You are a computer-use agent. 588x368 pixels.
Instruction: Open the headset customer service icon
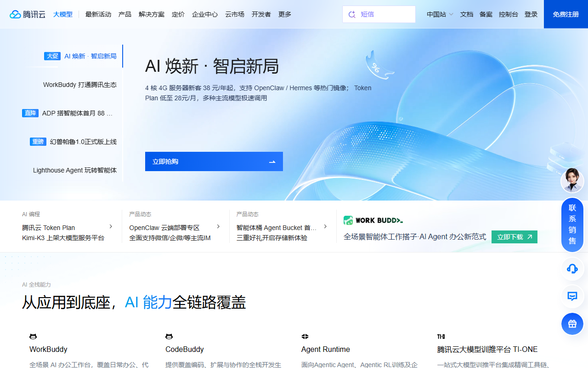572,269
